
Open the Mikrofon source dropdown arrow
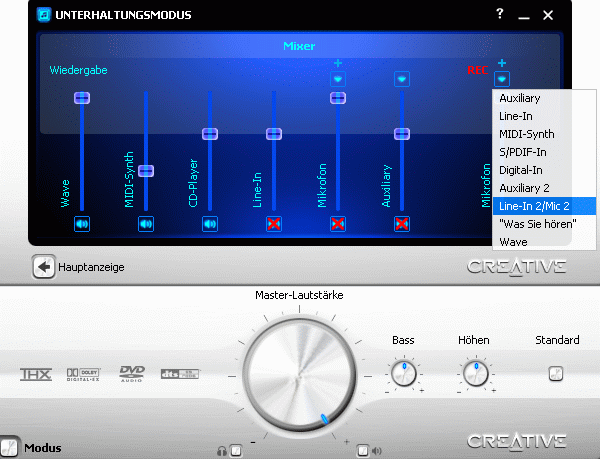click(338, 79)
